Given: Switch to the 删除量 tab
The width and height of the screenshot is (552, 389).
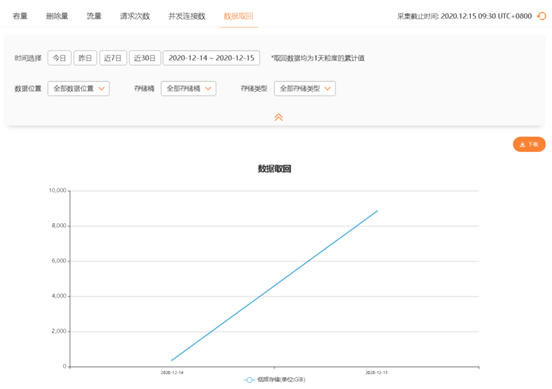Looking at the screenshot, I should pyautogui.click(x=57, y=16).
